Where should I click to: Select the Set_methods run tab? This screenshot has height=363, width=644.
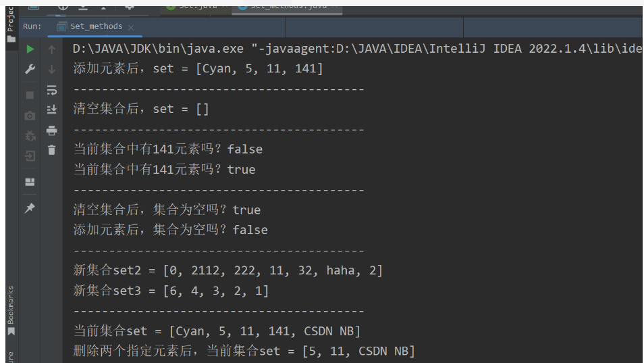(95, 26)
